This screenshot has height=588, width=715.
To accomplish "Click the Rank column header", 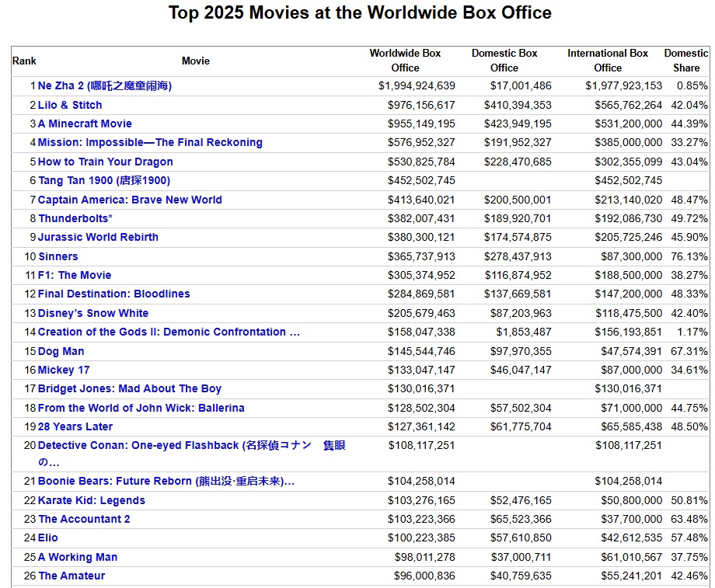I will 24,61.
